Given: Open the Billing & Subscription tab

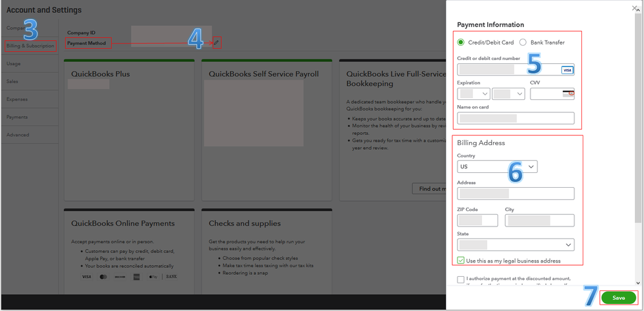Looking at the screenshot, I should point(30,46).
